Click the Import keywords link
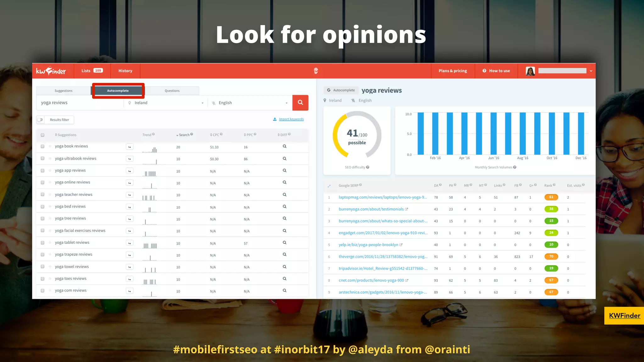The image size is (644, 362). [x=291, y=119]
